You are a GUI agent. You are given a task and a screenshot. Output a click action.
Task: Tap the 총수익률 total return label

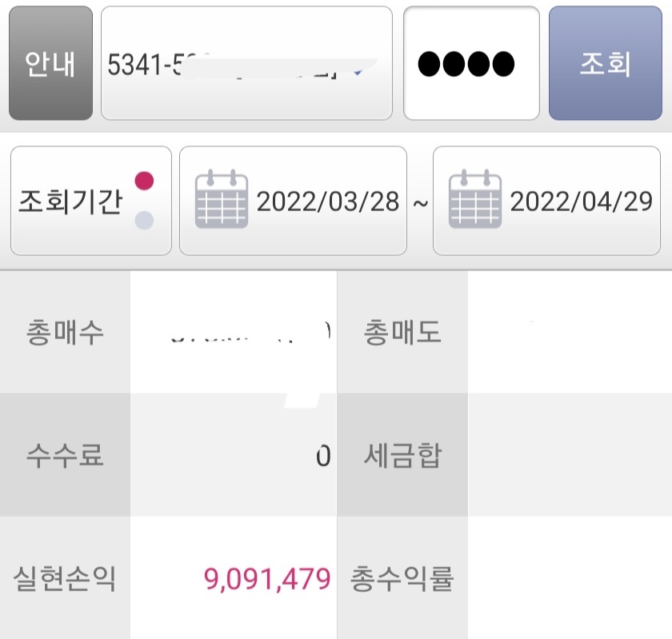click(402, 578)
